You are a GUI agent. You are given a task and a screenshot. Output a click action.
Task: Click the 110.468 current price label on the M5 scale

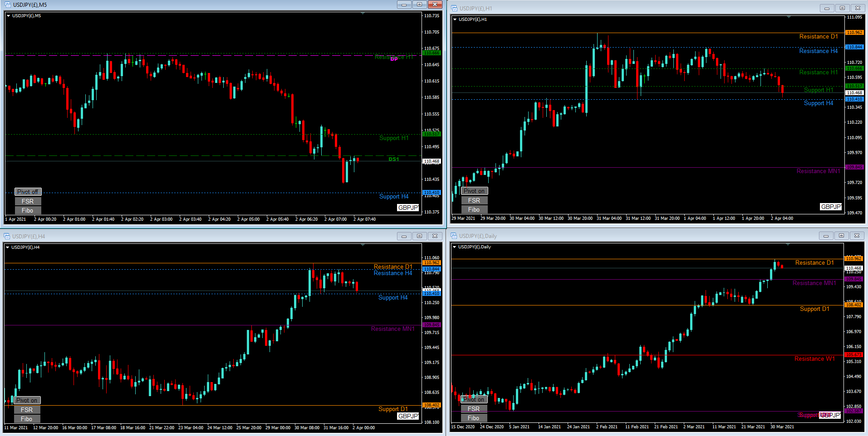point(432,161)
